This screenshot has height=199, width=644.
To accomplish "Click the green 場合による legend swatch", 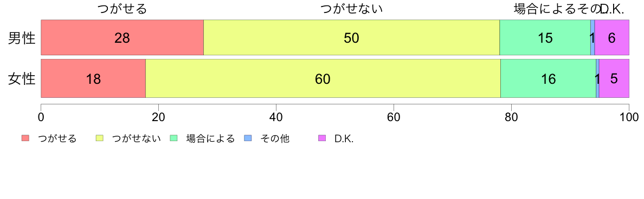I will coord(173,138).
